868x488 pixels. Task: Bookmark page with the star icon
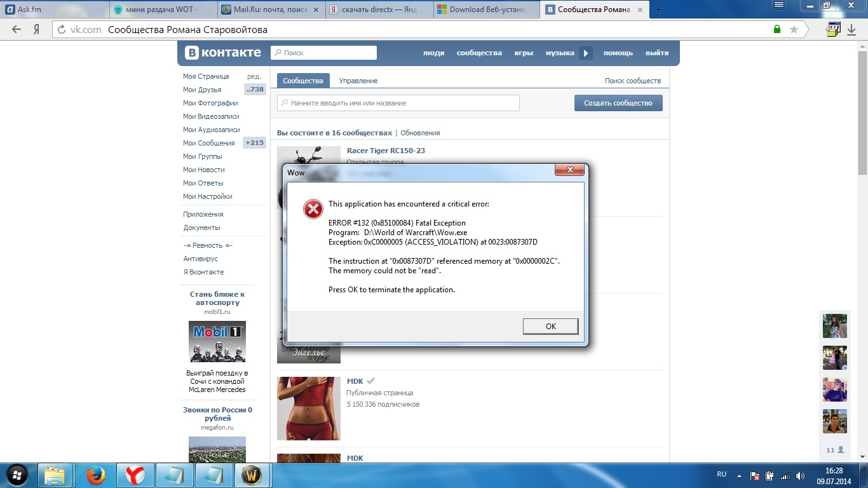pyautogui.click(x=794, y=29)
